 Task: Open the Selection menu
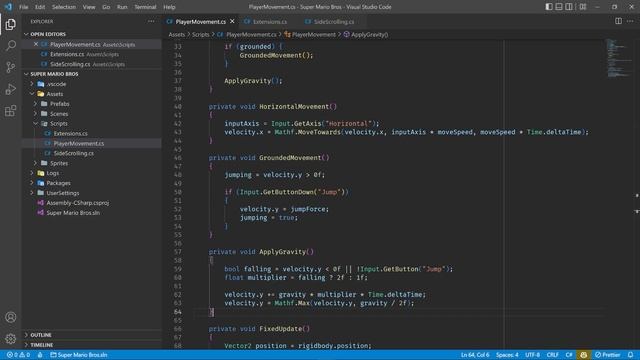64,7
